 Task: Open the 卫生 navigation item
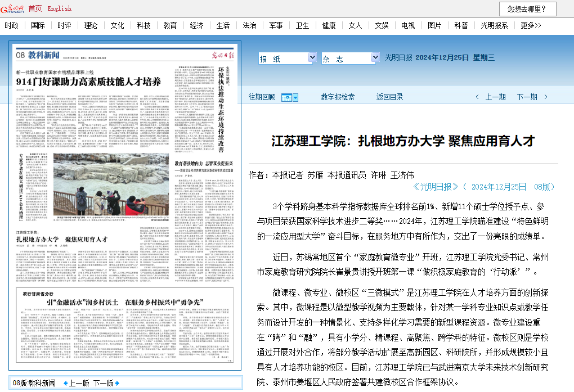302,25
